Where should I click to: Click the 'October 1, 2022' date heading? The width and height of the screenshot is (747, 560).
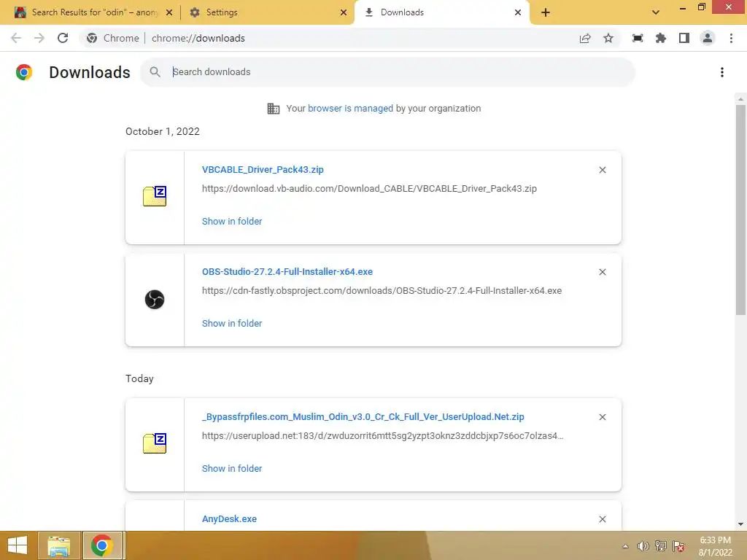point(163,131)
